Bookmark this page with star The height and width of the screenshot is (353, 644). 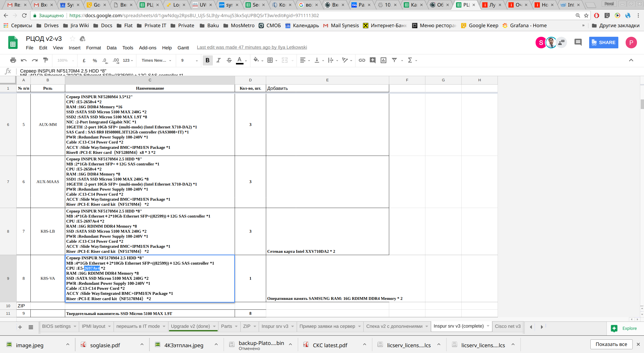tap(586, 15)
